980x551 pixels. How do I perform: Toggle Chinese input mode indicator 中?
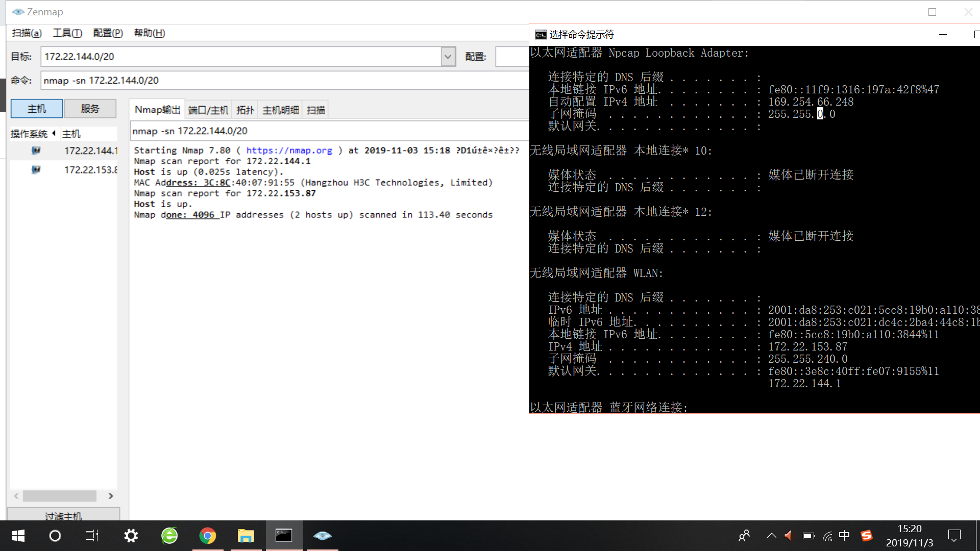pyautogui.click(x=844, y=536)
